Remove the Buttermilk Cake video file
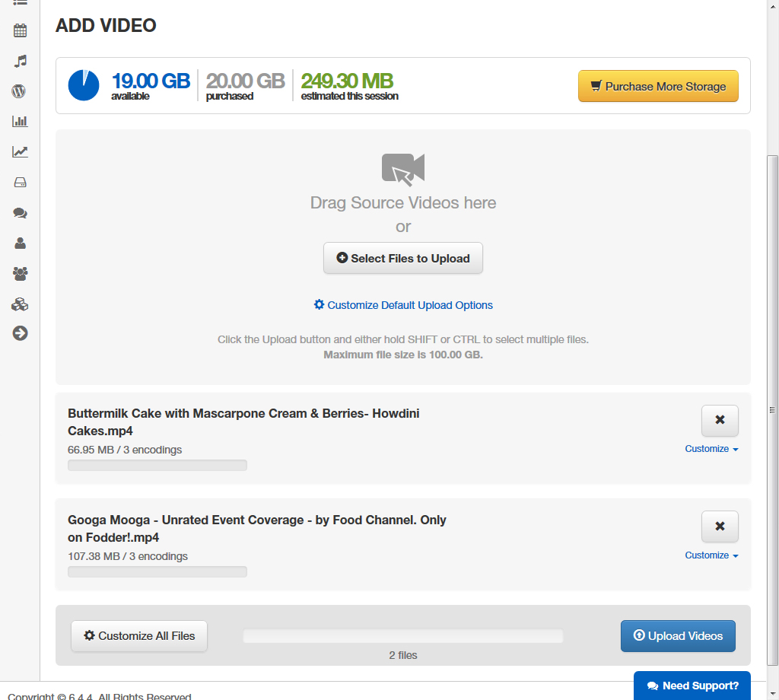 (x=719, y=420)
